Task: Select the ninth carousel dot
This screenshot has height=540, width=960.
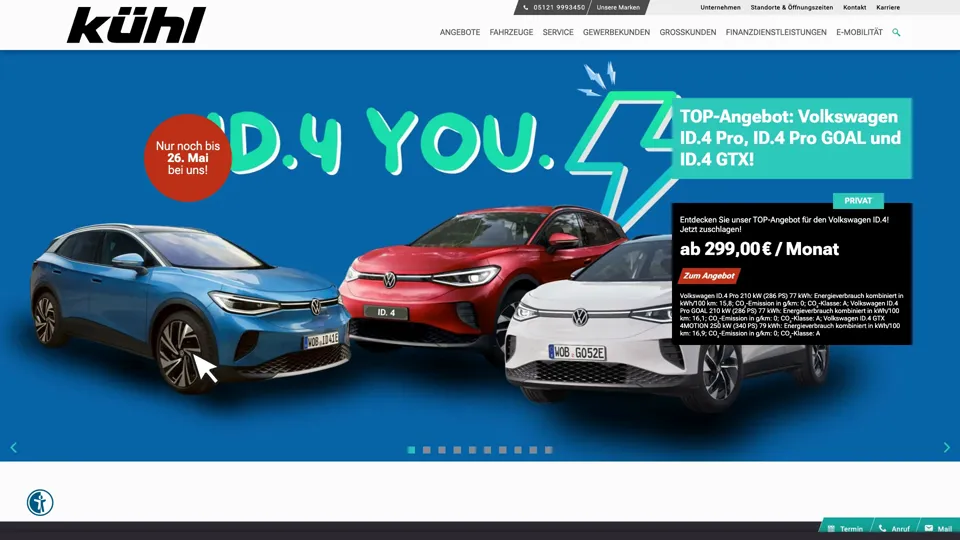Action: click(533, 450)
